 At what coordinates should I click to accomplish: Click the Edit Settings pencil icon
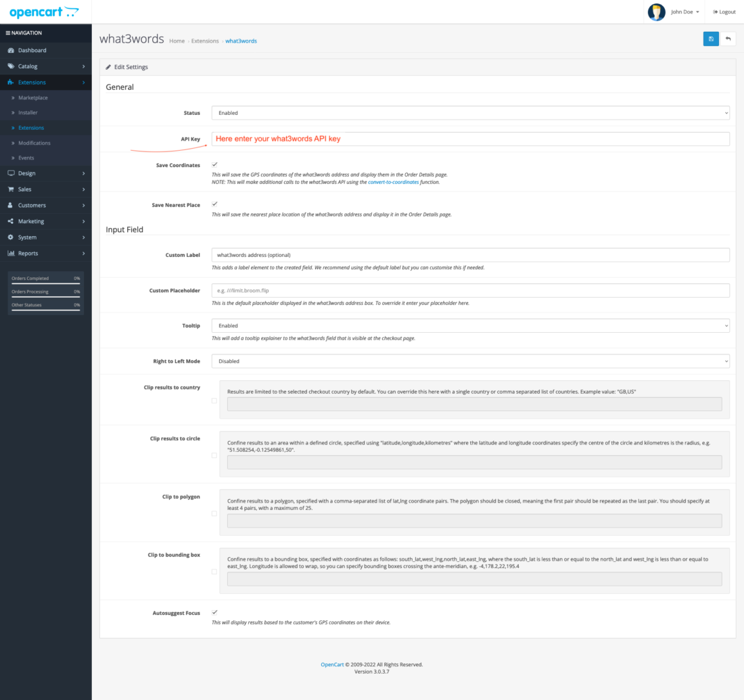pos(108,67)
